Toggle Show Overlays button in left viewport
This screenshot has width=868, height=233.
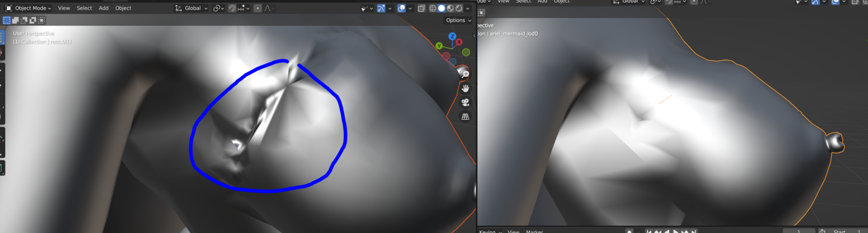coord(401,8)
